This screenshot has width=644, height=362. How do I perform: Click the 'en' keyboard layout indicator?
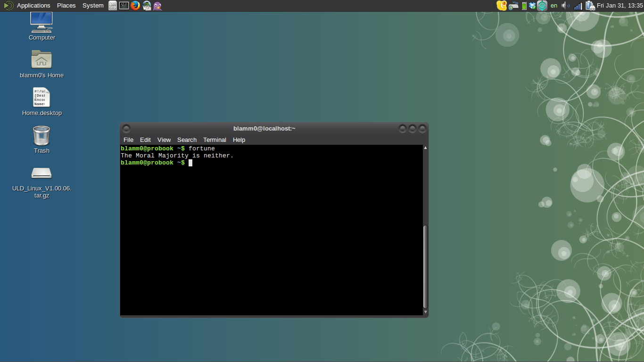[x=554, y=6]
